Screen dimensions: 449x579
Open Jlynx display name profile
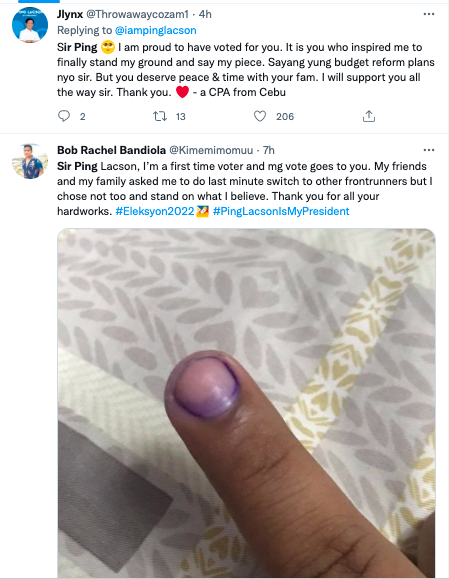[70, 14]
